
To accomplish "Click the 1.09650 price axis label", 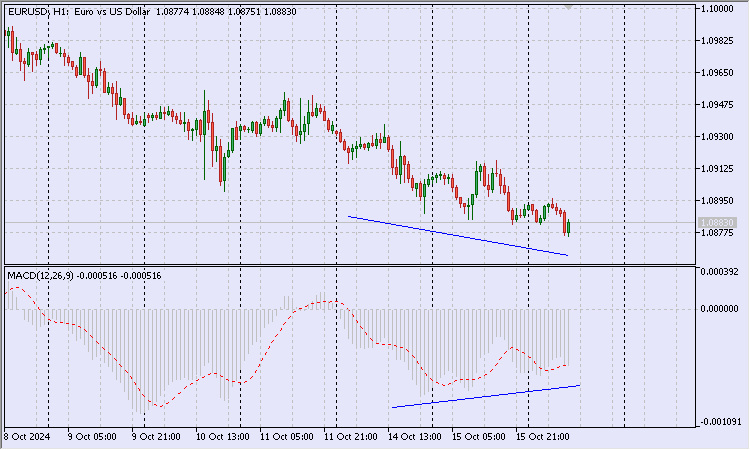I will 717,73.
